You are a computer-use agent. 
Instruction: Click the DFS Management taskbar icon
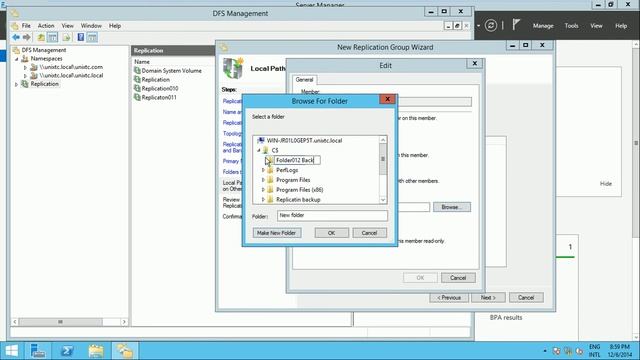[125, 351]
